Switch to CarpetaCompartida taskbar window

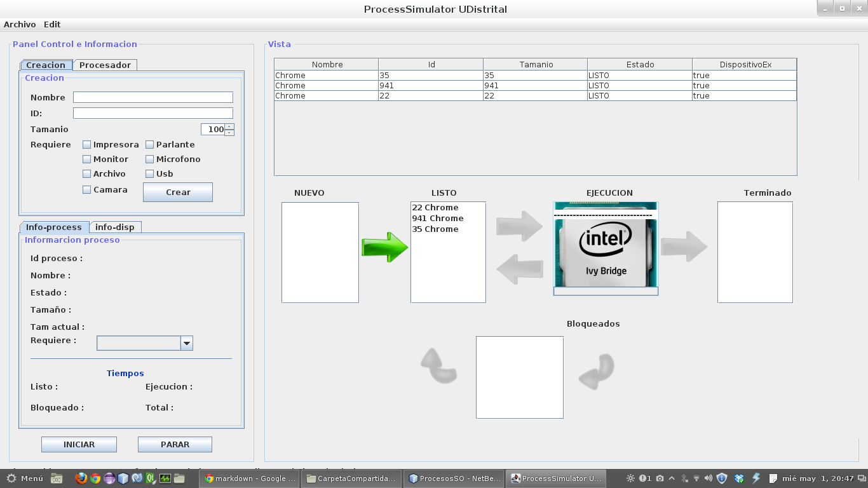352,478
